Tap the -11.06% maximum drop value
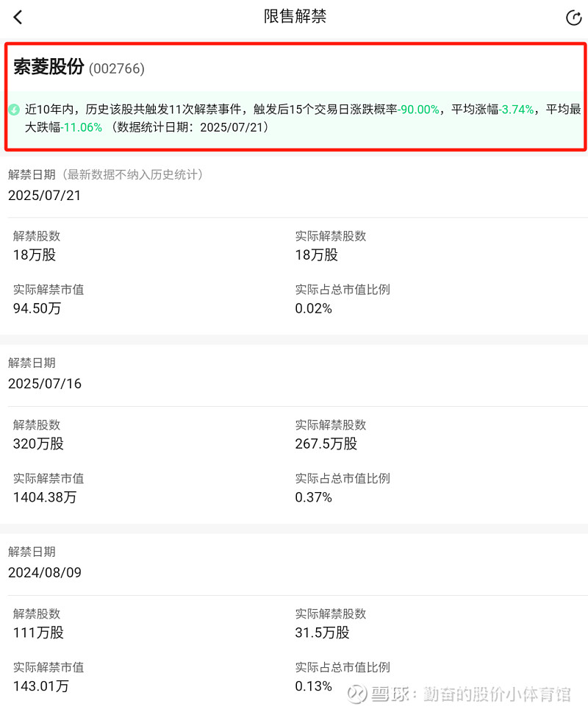The image size is (588, 712). click(x=82, y=127)
